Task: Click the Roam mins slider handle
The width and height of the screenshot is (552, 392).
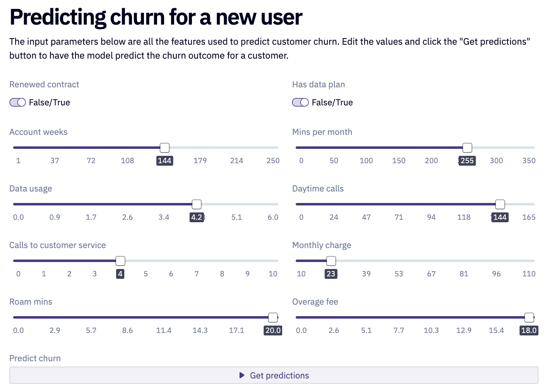Action: point(273,317)
